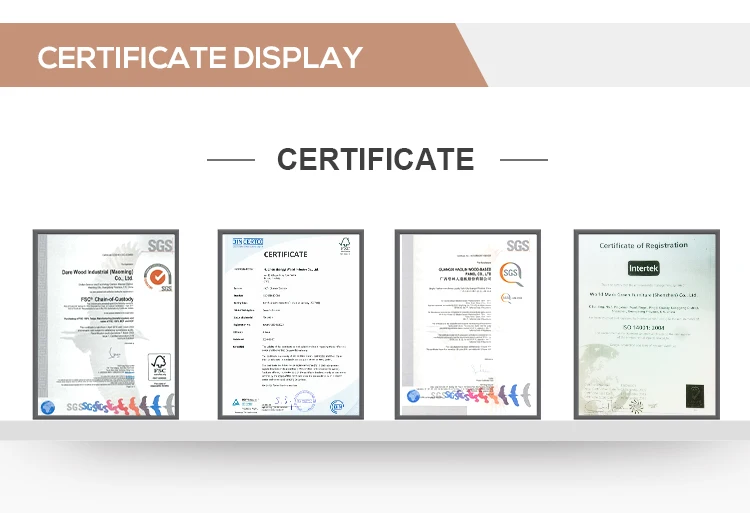This screenshot has height=513, width=750.
Task: Open the Dare Wood Industrial FSC certificate
Action: click(106, 325)
